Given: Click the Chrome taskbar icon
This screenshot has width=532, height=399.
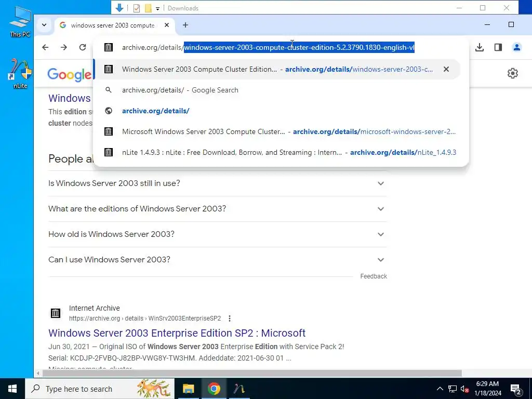Looking at the screenshot, I should click(x=214, y=389).
